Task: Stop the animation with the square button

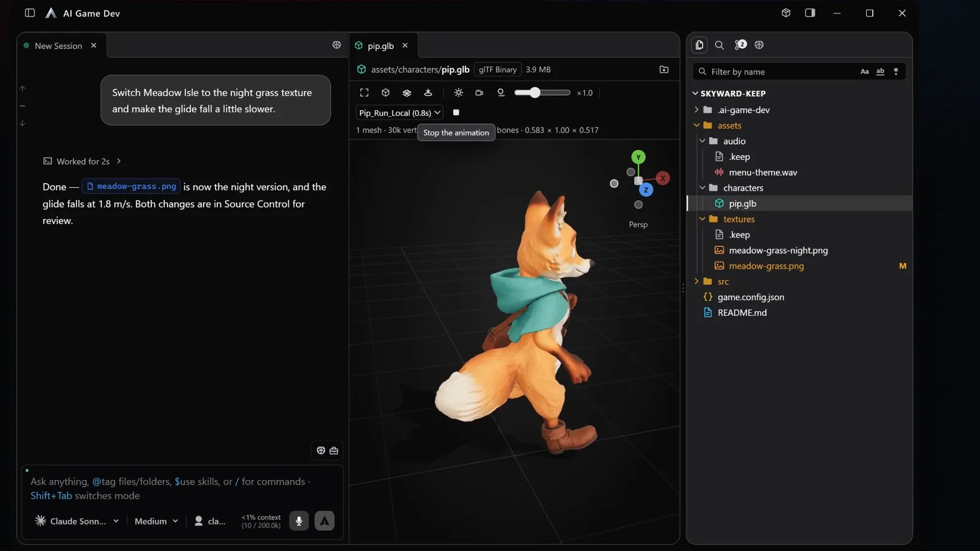Action: pos(456,113)
